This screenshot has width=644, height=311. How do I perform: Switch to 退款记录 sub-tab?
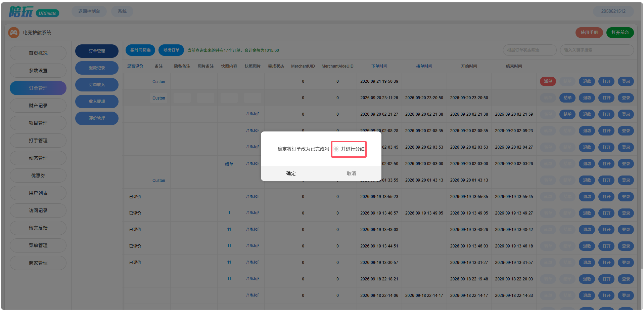click(97, 68)
